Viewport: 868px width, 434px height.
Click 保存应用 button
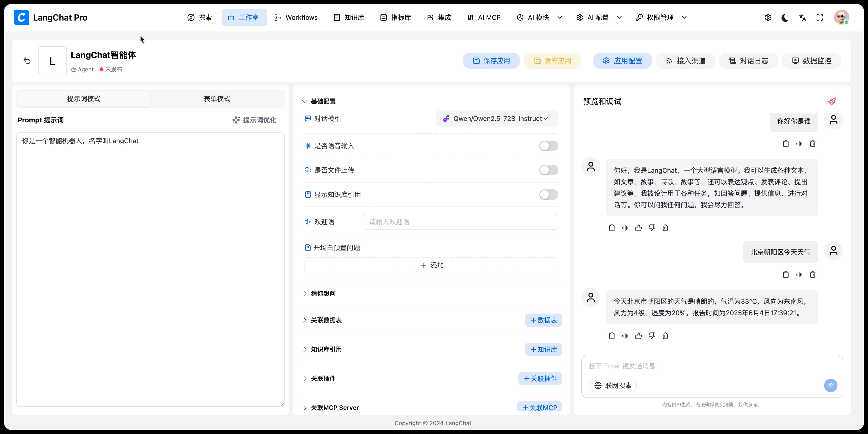[x=491, y=61]
